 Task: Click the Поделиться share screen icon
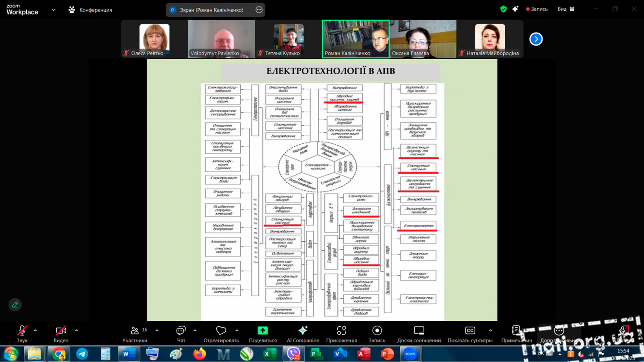point(263,334)
